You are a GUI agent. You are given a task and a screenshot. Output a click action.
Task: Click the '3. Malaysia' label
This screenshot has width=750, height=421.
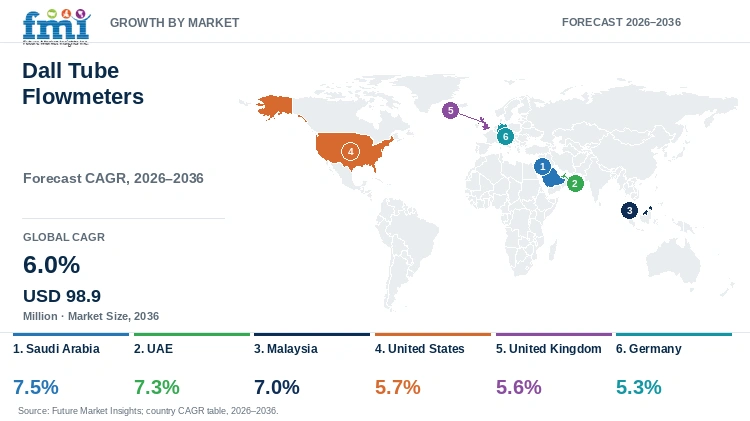[x=286, y=349]
